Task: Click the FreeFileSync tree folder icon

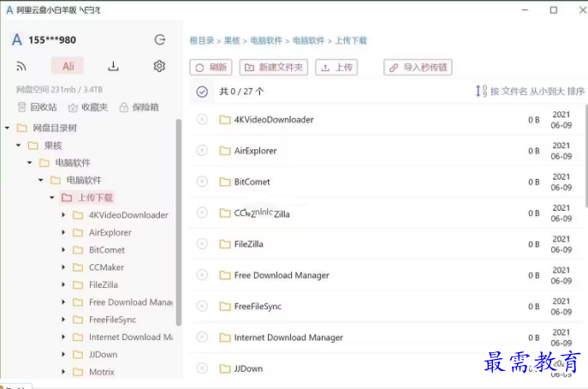Action: 78,320
